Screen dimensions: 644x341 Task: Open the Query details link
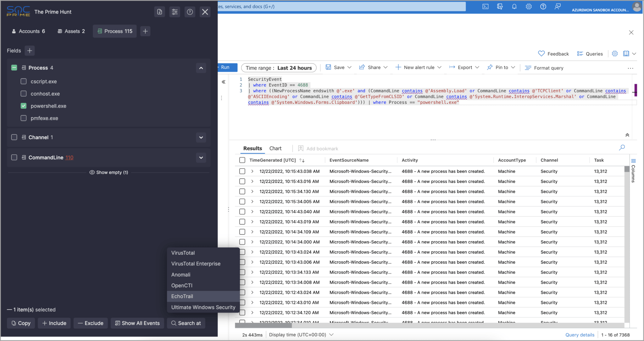click(580, 335)
